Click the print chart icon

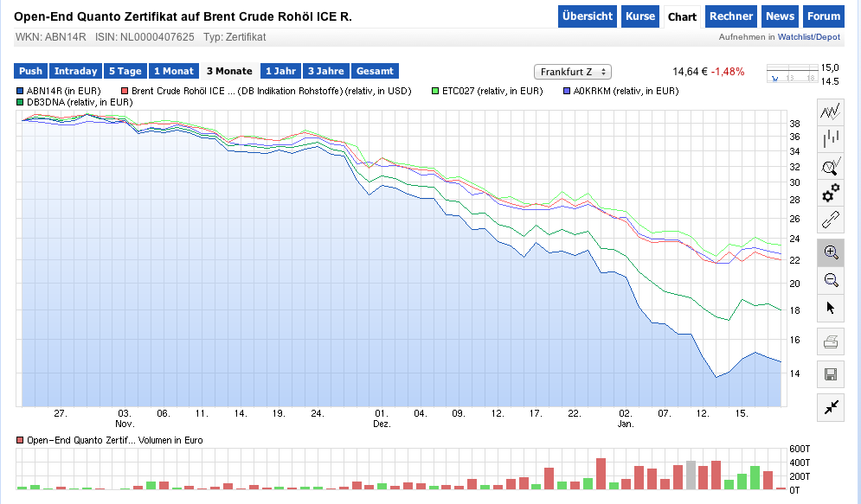click(x=830, y=341)
